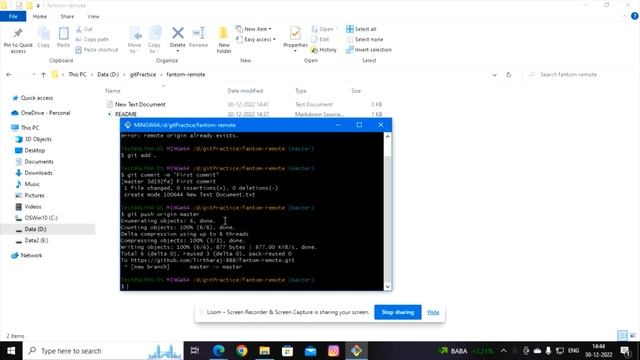Click Copy path in Clipboard group
Image resolution: width=640 pixels, height=360 pixels.
tap(92, 39)
